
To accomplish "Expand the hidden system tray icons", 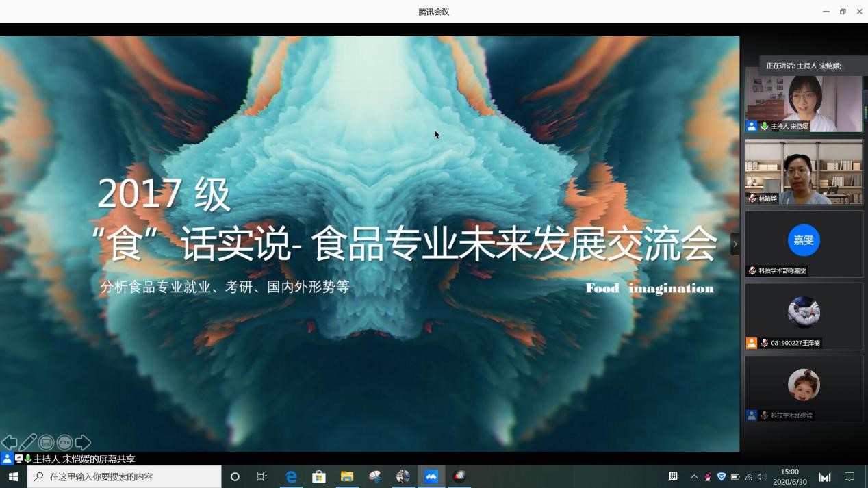I will pos(694,476).
